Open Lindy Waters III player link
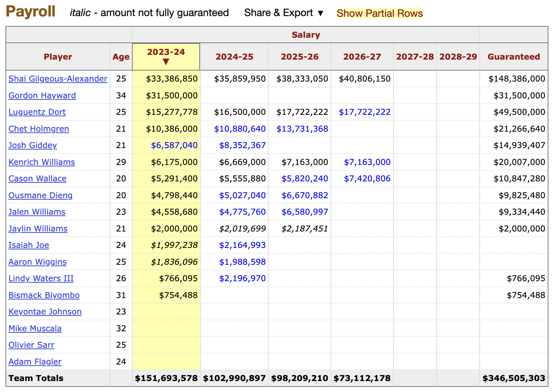 tap(41, 278)
